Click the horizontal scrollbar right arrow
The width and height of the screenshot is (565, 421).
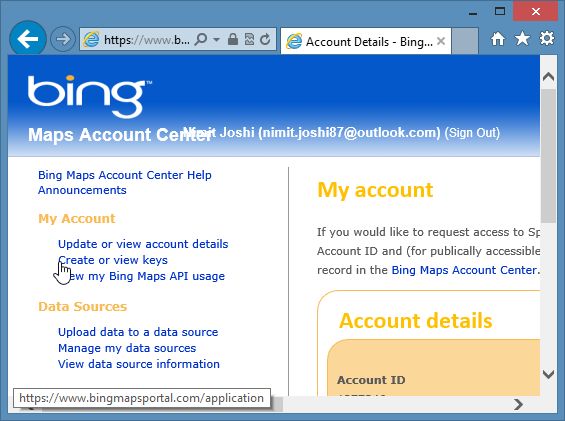[x=518, y=404]
